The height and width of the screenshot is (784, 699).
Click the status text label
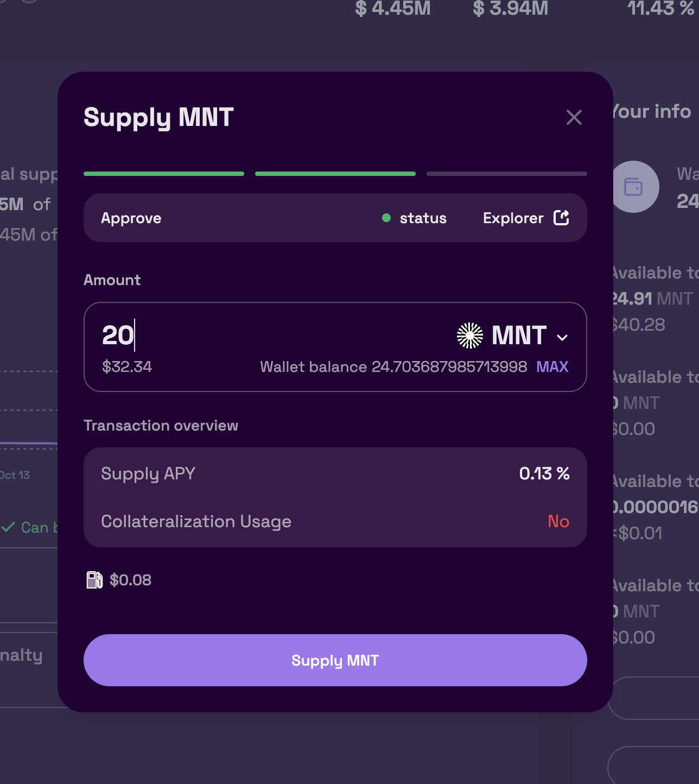(x=423, y=218)
